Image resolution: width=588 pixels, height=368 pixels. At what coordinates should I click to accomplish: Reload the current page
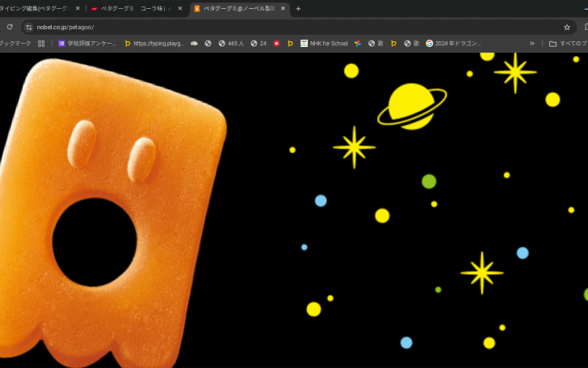(10, 27)
